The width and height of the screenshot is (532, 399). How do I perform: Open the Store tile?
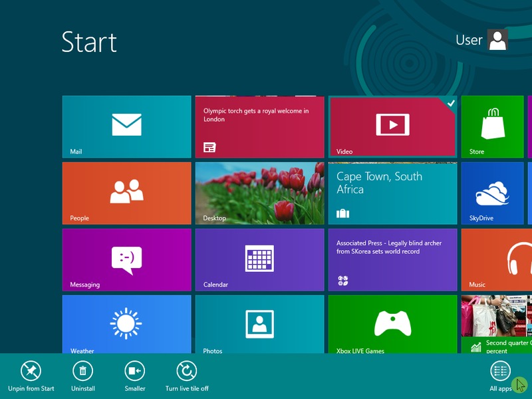[492, 126]
